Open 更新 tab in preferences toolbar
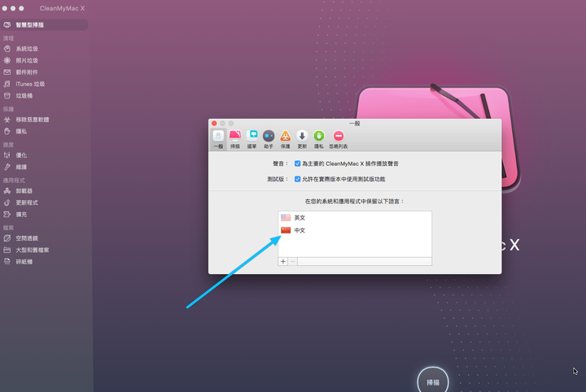The width and height of the screenshot is (586, 392). point(302,139)
